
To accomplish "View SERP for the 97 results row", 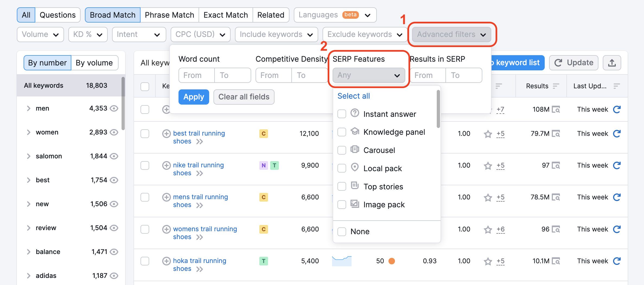I will click(x=556, y=165).
